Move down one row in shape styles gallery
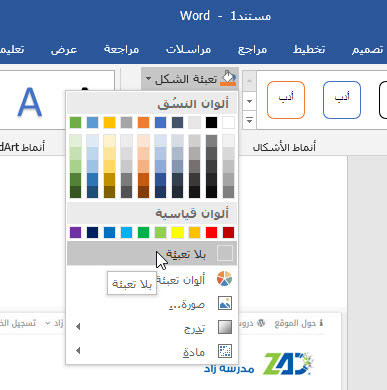This screenshot has height=390, width=387. click(x=249, y=101)
